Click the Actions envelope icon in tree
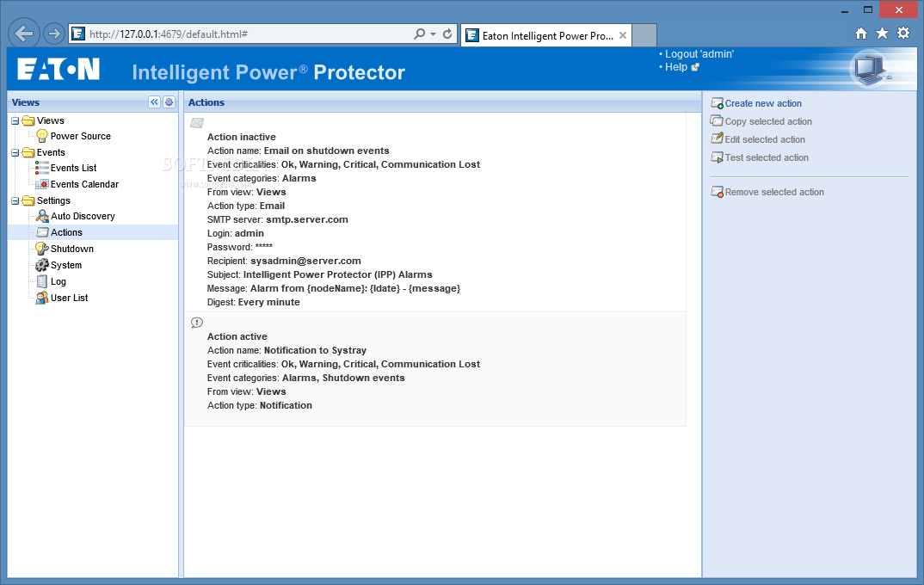 [x=42, y=232]
